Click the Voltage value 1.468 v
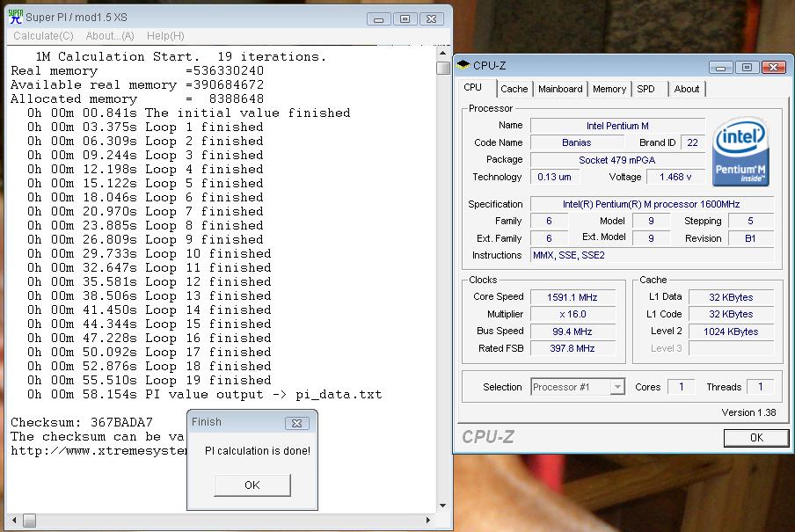795x532 pixels. click(675, 177)
